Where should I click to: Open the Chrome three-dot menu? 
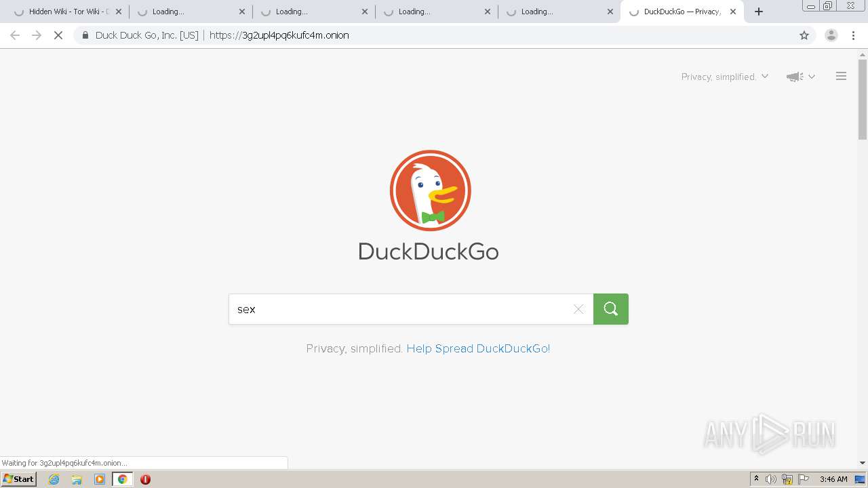click(x=853, y=35)
